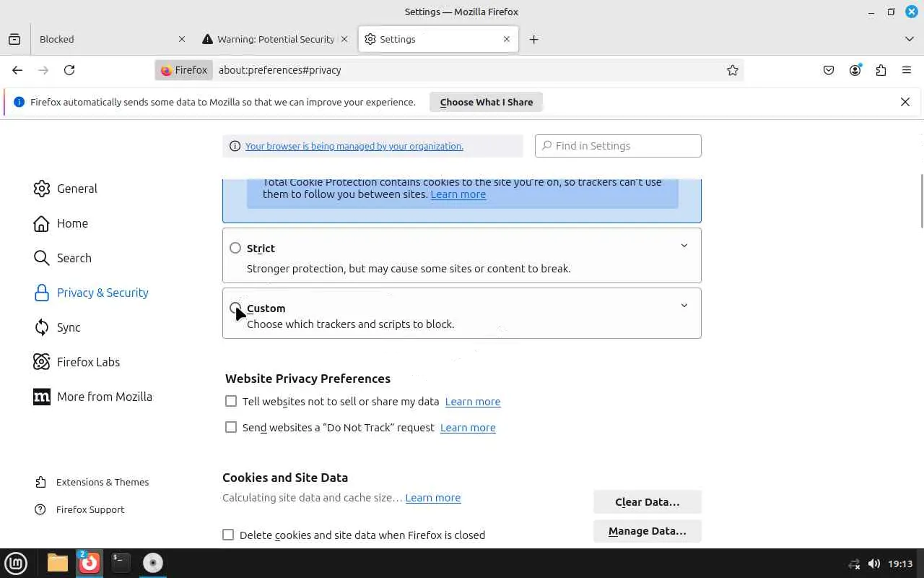924x578 pixels.
Task: Select the Strict protection radio button
Action: [x=235, y=248]
